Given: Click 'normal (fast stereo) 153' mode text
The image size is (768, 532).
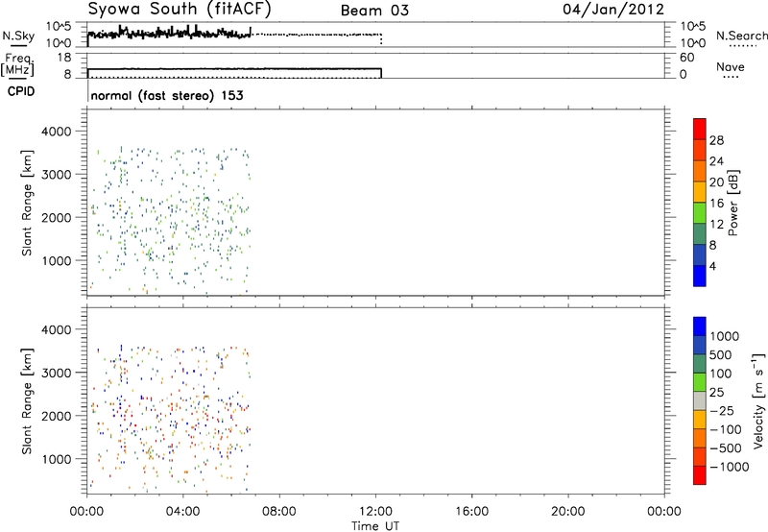Looking at the screenshot, I should pyautogui.click(x=167, y=95).
